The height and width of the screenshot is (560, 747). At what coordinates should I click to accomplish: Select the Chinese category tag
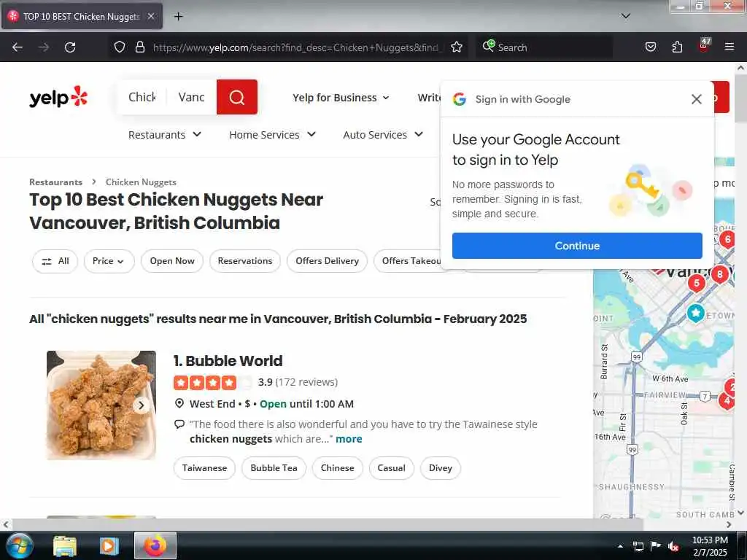click(x=337, y=468)
